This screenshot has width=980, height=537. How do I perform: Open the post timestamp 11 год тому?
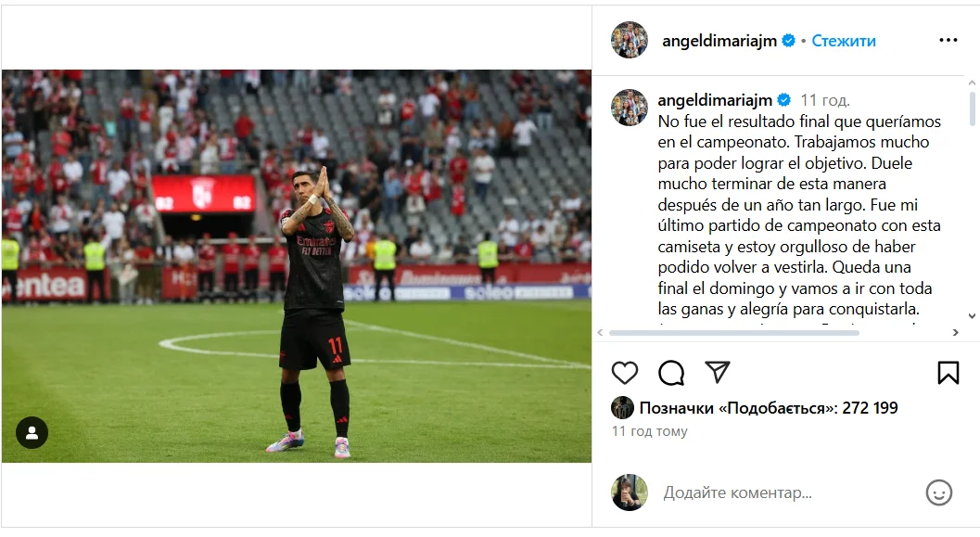pyautogui.click(x=649, y=431)
